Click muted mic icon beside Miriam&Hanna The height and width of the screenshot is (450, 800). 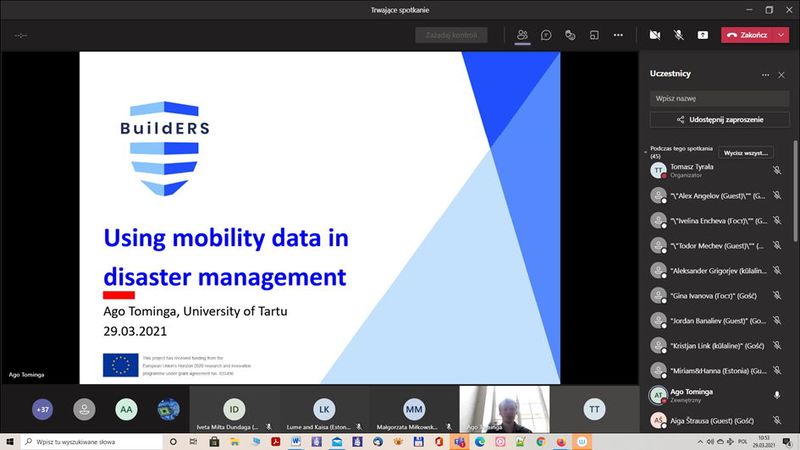tap(777, 370)
